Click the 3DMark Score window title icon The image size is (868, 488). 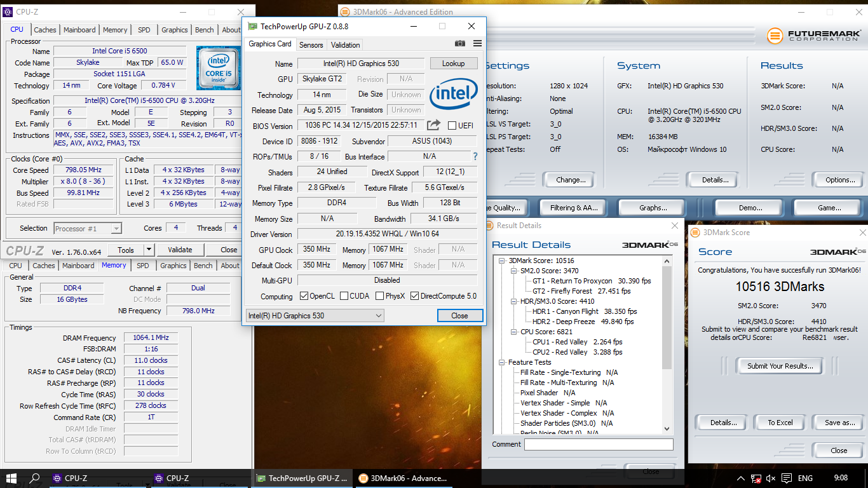coord(695,233)
